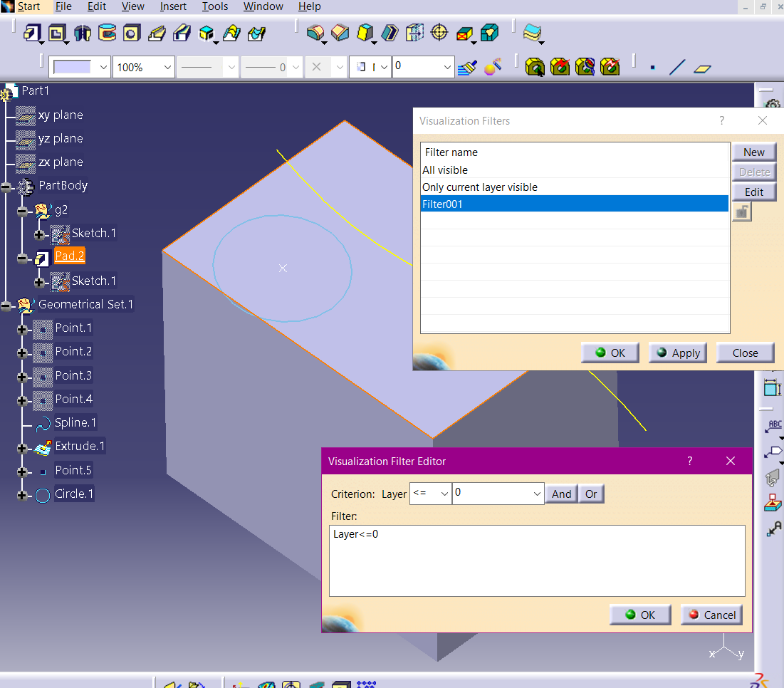Screen dimensions: 784x688
Task: Activate the Hole feature tool
Action: pos(131,33)
